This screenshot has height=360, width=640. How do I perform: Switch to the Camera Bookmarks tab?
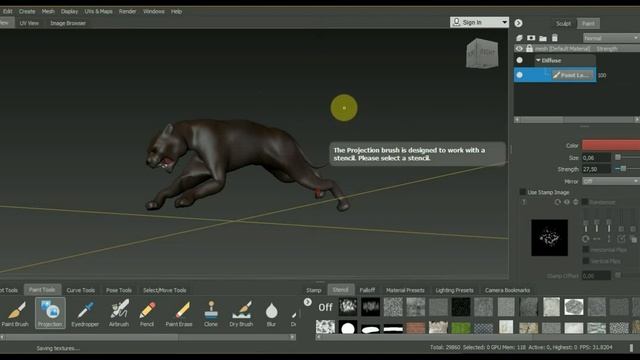click(x=507, y=290)
